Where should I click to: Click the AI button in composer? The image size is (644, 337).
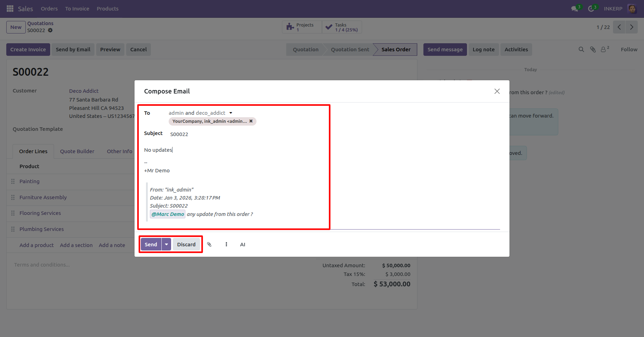243,245
